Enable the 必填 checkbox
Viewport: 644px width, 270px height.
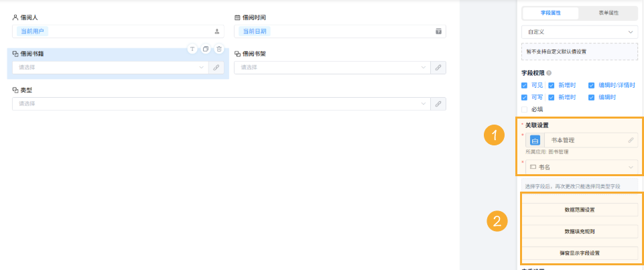point(524,110)
